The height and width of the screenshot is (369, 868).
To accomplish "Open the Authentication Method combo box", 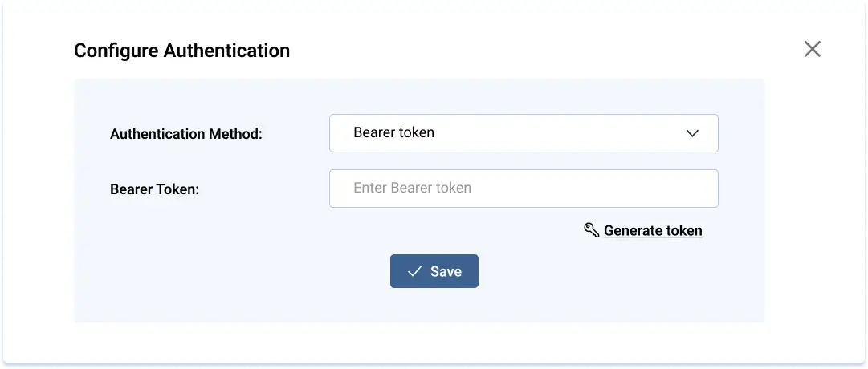I will tap(523, 133).
